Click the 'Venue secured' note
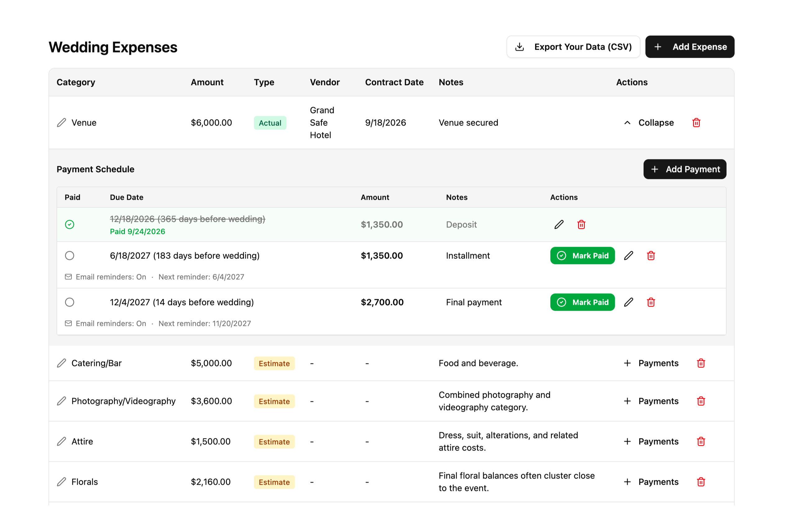Viewport: 803px width, 532px height. (468, 123)
